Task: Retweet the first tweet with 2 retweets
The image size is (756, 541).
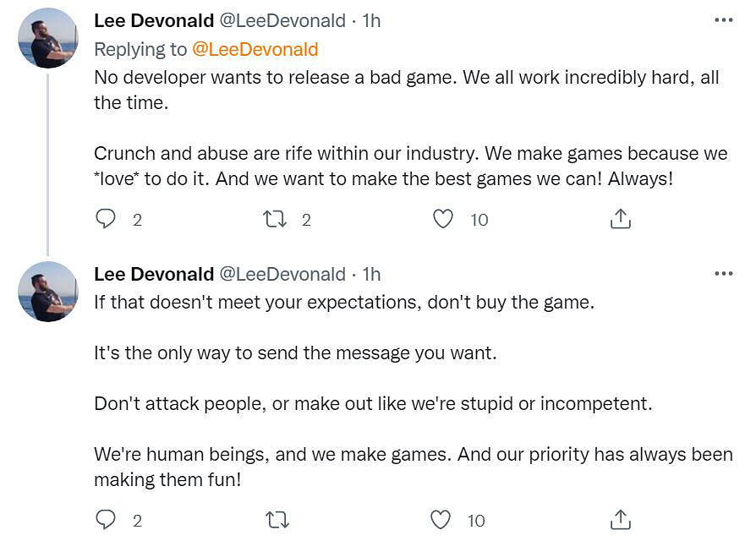Action: point(275,220)
